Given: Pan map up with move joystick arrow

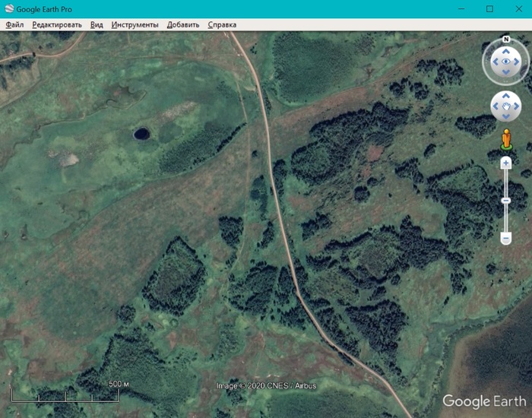Looking at the screenshot, I should pos(506,96).
